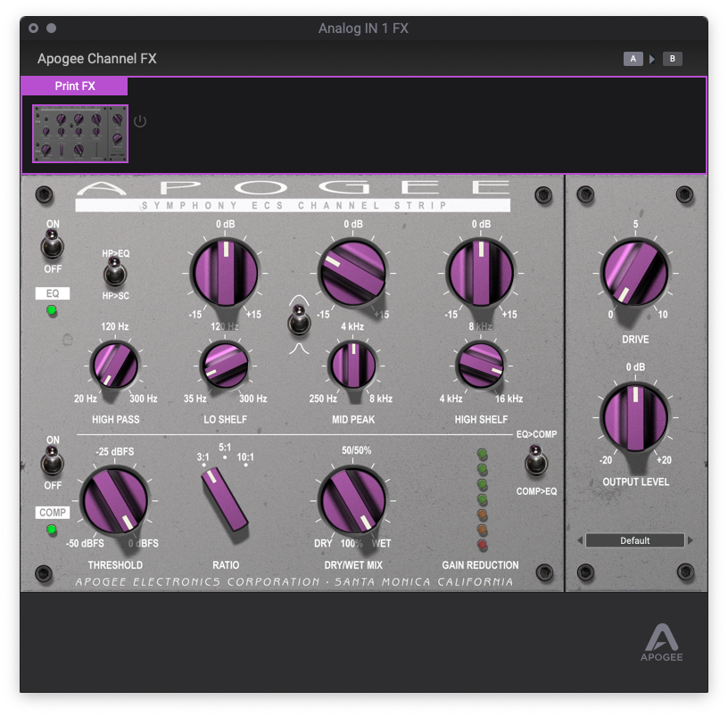Click the COMP section label

(x=53, y=513)
